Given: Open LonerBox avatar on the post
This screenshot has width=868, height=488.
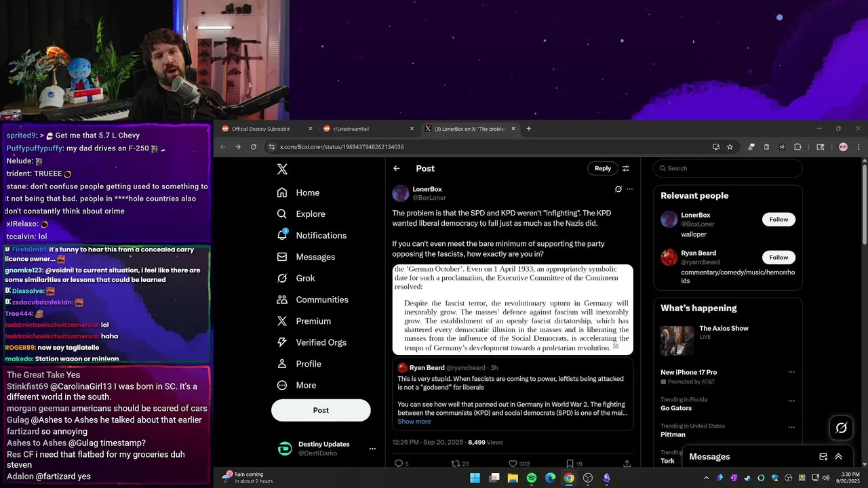Looking at the screenshot, I should pyautogui.click(x=401, y=193).
